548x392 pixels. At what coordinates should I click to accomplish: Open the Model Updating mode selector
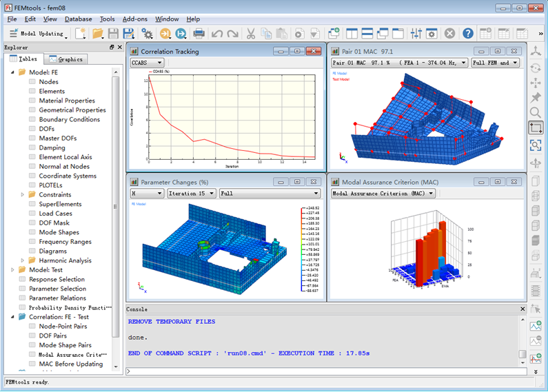(39, 34)
